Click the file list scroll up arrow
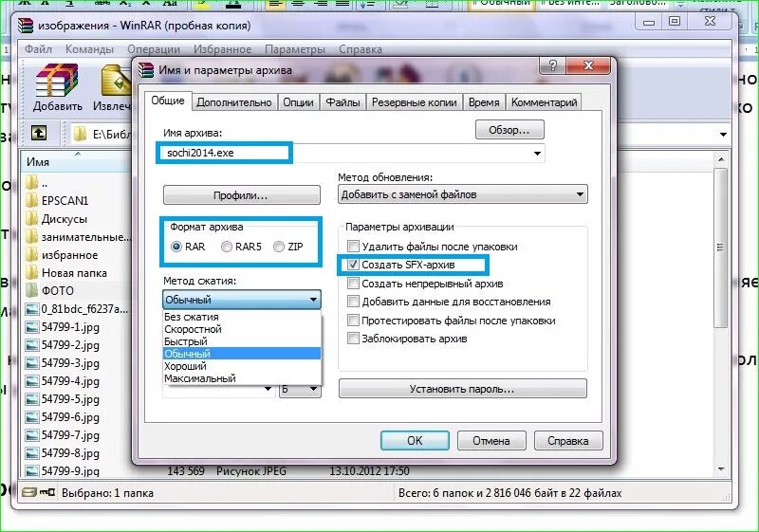This screenshot has height=532, width=759. [721, 159]
